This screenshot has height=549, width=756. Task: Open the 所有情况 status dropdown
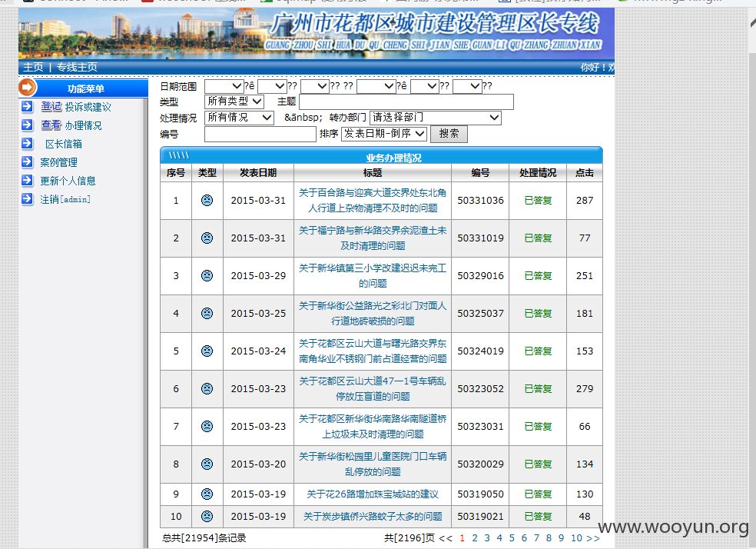click(239, 117)
